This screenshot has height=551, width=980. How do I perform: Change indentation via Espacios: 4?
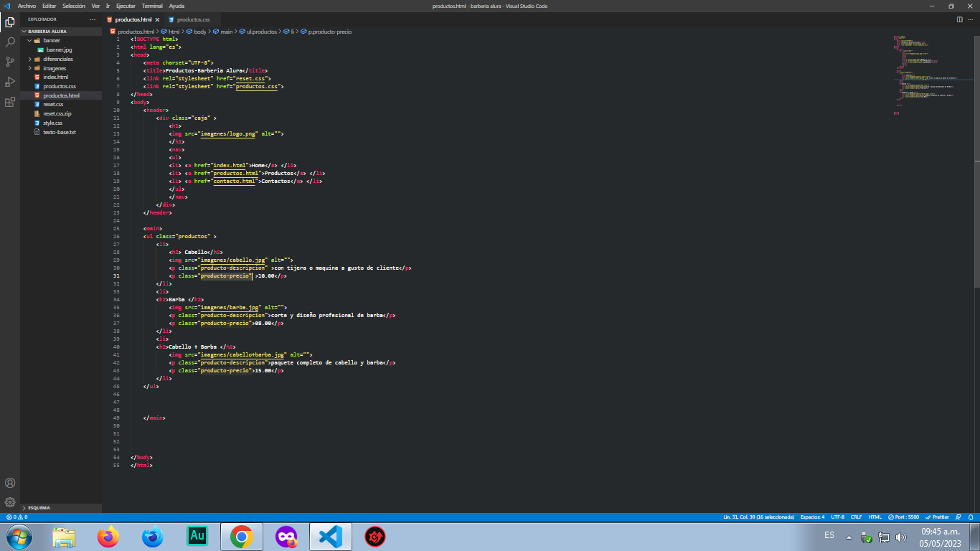[x=812, y=517]
